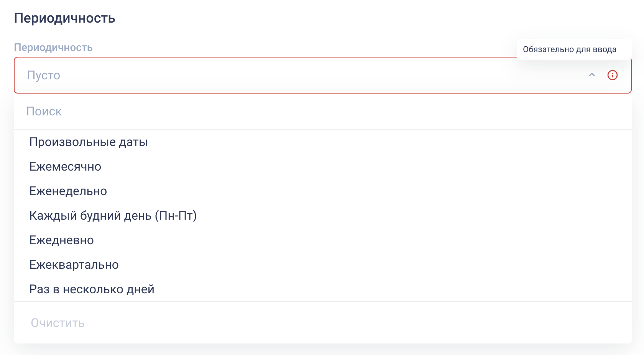This screenshot has width=644, height=355.
Task: Click the red error info icon
Action: point(613,75)
